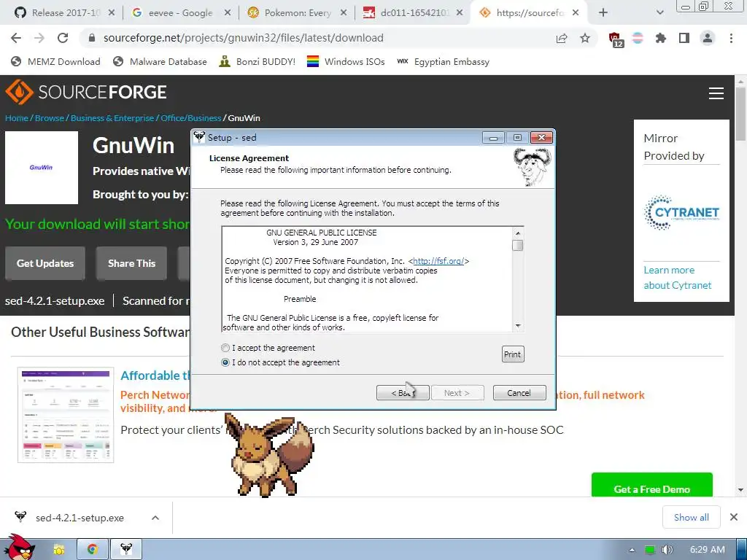The height and width of the screenshot is (560, 747).
Task: Click the license text scroll down arrow
Action: click(518, 326)
